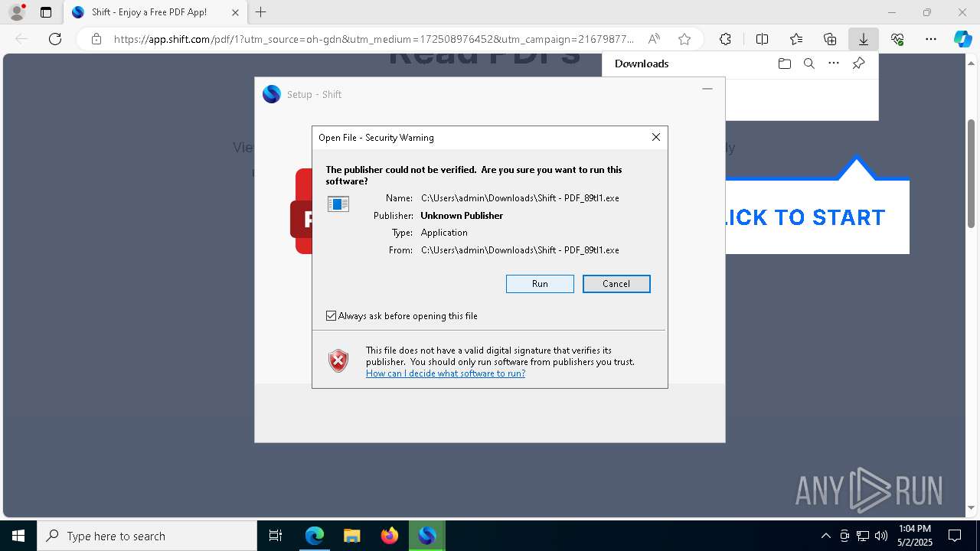Minimize the Setup - Shift window
980x551 pixels.
pos(707,89)
